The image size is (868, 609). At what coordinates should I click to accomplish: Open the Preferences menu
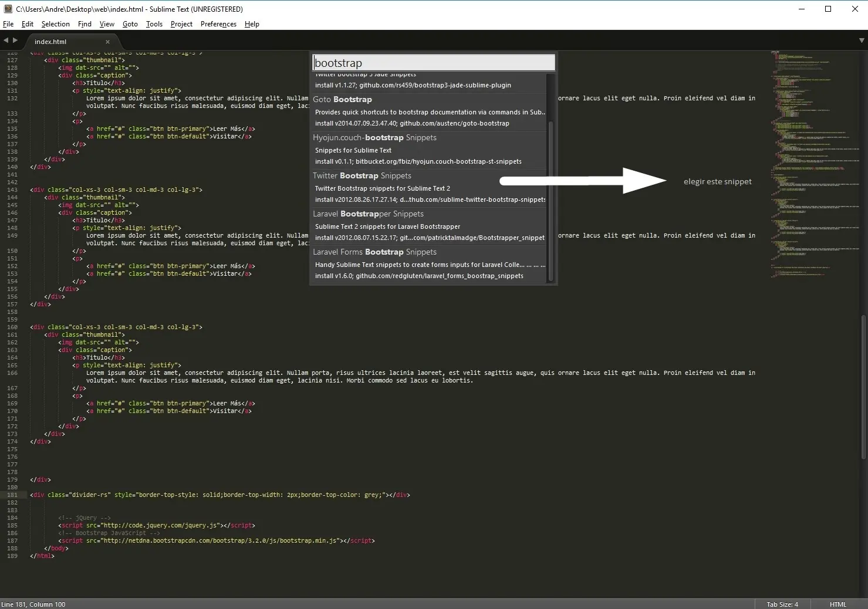[218, 24]
